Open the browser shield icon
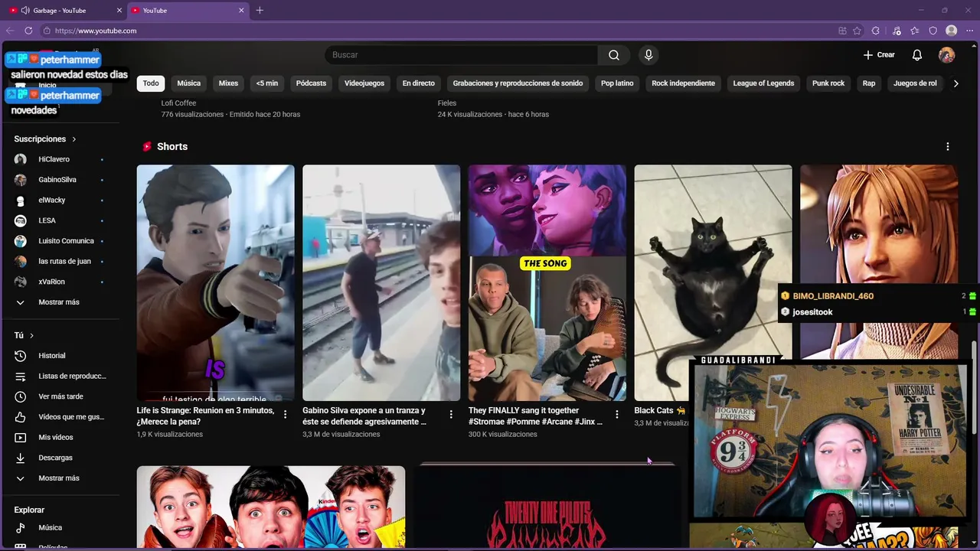The image size is (980, 551). [x=933, y=31]
